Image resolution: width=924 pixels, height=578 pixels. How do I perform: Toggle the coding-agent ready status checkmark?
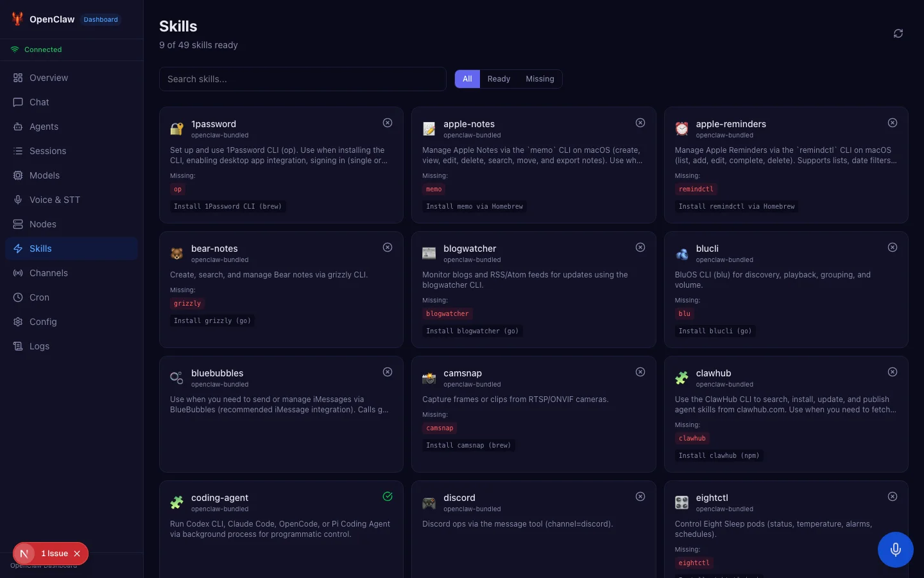click(x=388, y=496)
